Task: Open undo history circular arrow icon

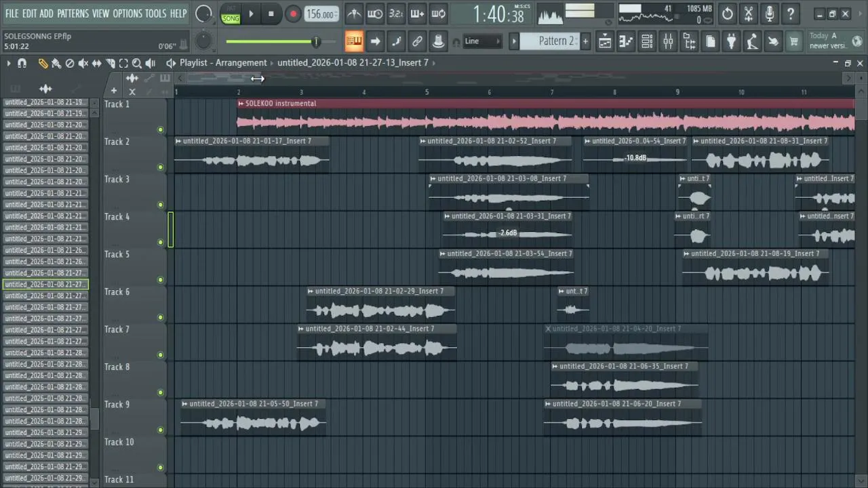Action: (728, 14)
